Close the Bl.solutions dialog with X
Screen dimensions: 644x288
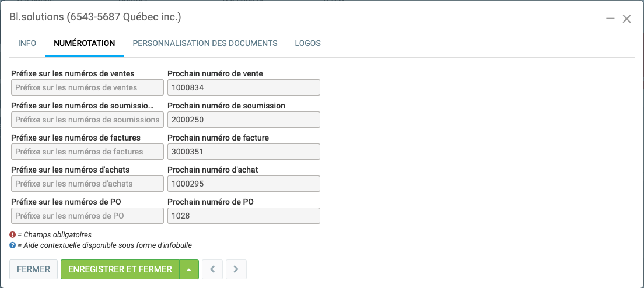point(626,19)
